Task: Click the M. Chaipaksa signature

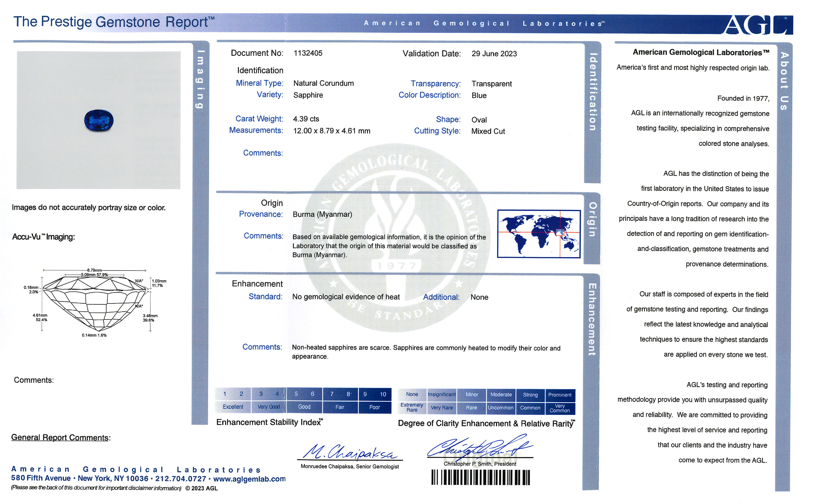Action: coord(350,452)
